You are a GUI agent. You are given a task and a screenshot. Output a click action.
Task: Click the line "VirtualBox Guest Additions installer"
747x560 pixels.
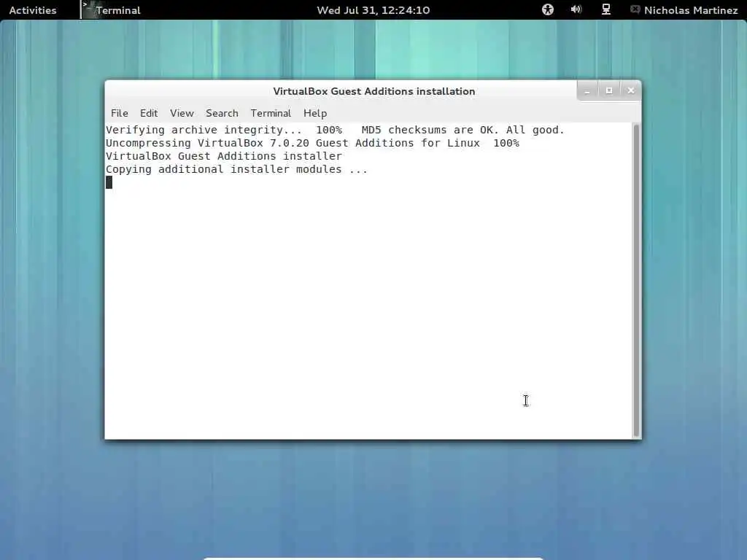click(x=224, y=156)
